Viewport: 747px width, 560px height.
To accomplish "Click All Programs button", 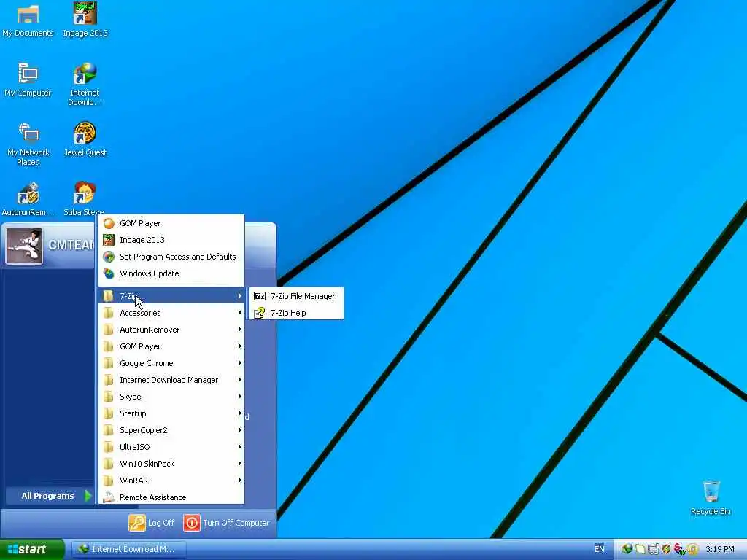I will point(50,496).
